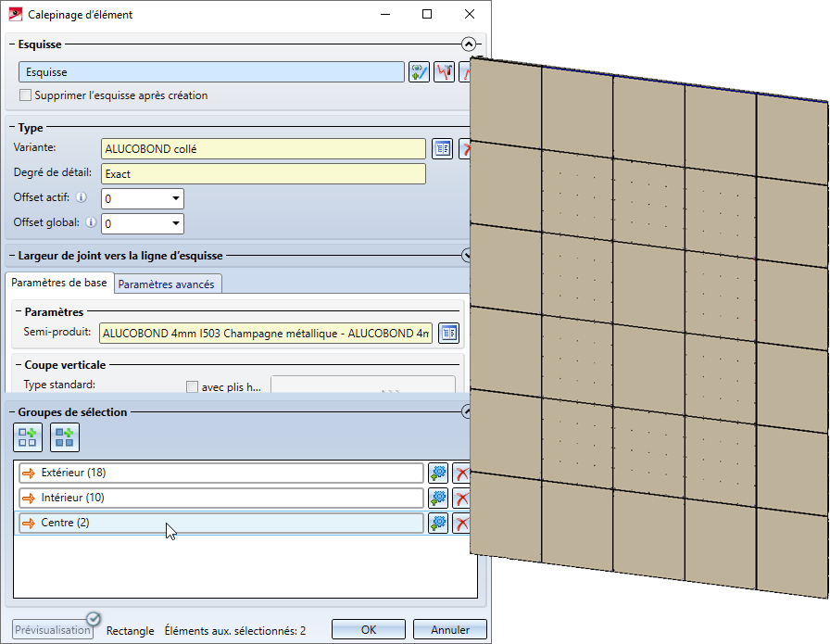Viewport: 830px width, 644px height.
Task: Open settings gear for Intérieur group
Action: click(439, 499)
